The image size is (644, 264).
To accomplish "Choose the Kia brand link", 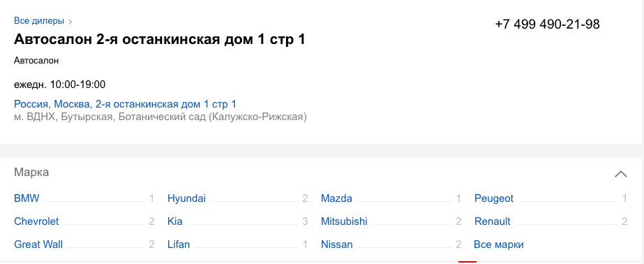I will tap(175, 221).
